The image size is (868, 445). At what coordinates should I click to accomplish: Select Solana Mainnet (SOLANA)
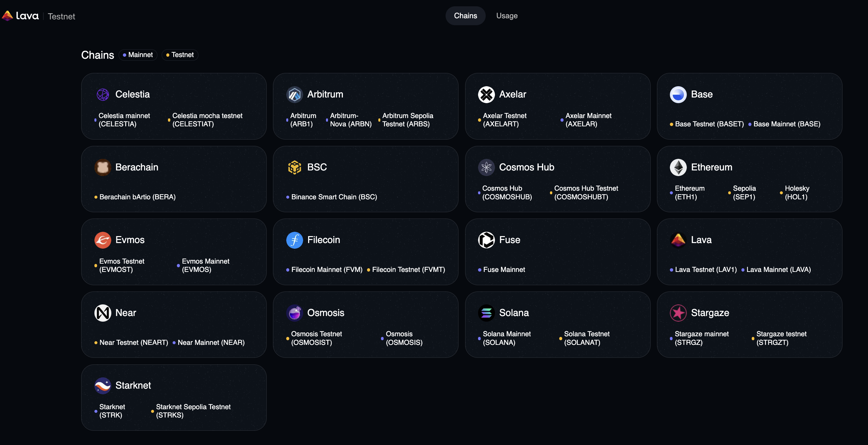coord(505,338)
